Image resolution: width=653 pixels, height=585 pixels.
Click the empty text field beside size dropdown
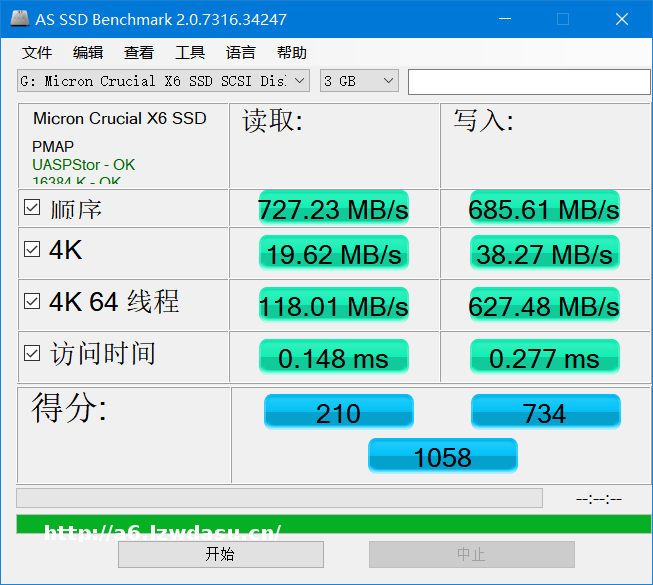pyautogui.click(x=529, y=81)
